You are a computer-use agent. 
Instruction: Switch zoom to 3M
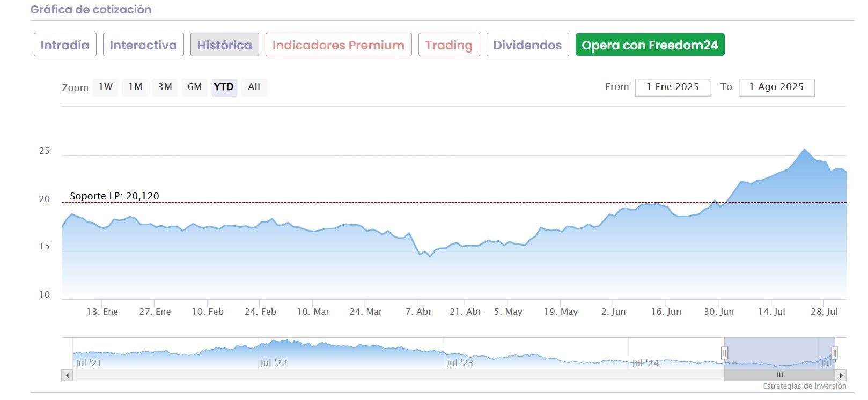(165, 87)
